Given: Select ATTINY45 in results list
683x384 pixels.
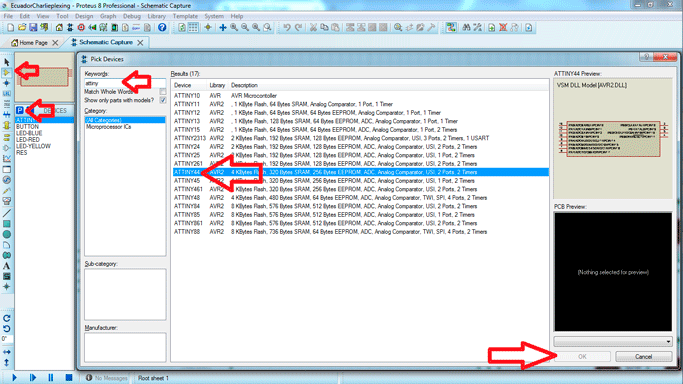Looking at the screenshot, I should click(360, 181).
